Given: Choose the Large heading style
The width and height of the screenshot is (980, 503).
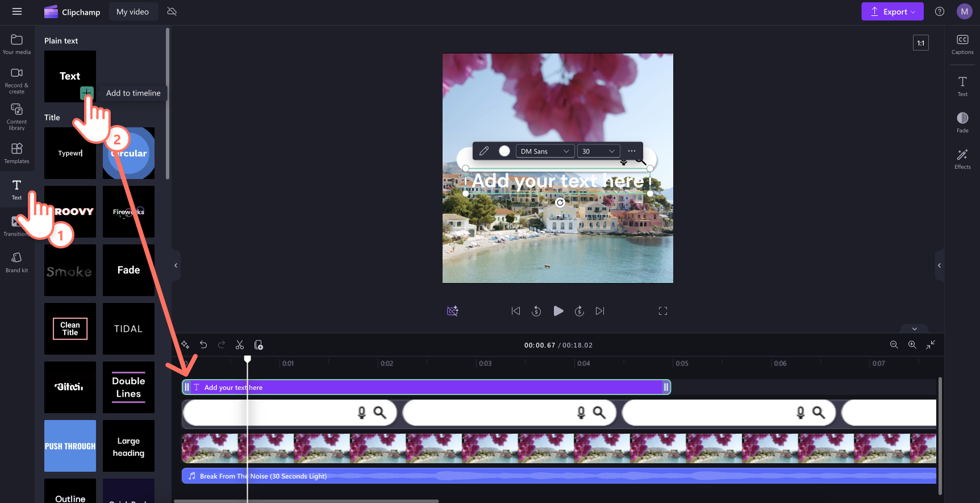Looking at the screenshot, I should (128, 446).
